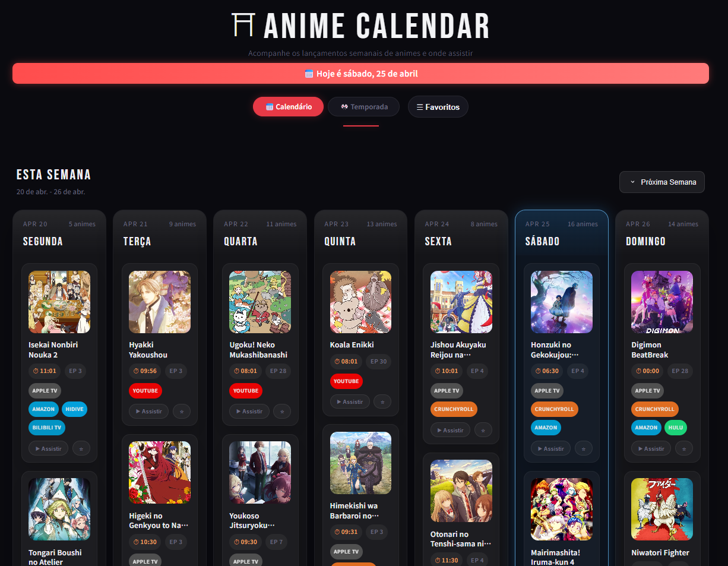This screenshot has width=728, height=566.
Task: Click the Digimon BeatBreak cover image
Action: click(x=662, y=302)
